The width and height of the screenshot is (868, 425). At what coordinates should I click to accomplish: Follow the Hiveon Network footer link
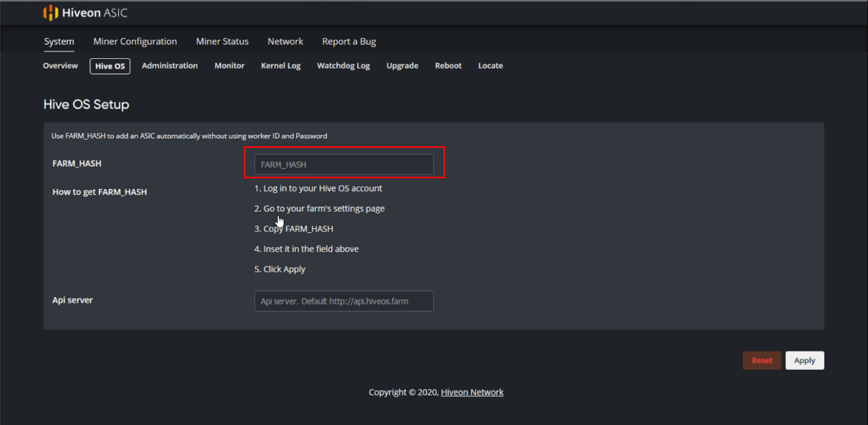(x=472, y=392)
